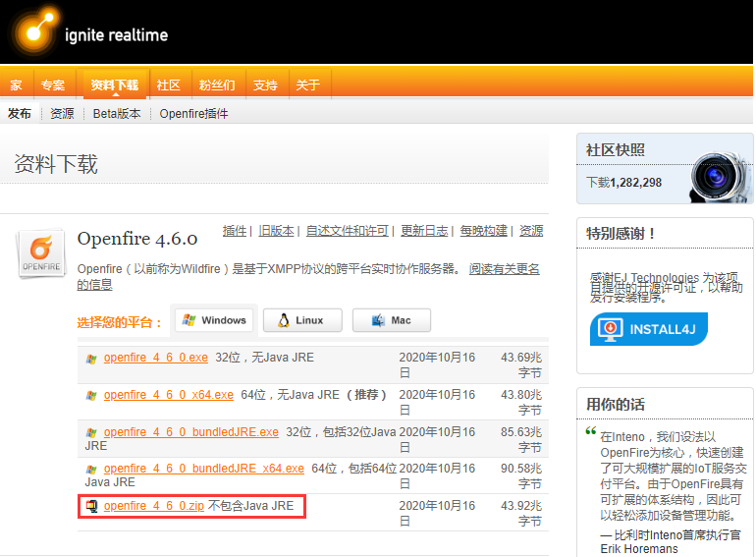Viewport: 756px width, 557px height.
Task: Click the camera image in community snapshot
Action: pyautogui.click(x=722, y=177)
